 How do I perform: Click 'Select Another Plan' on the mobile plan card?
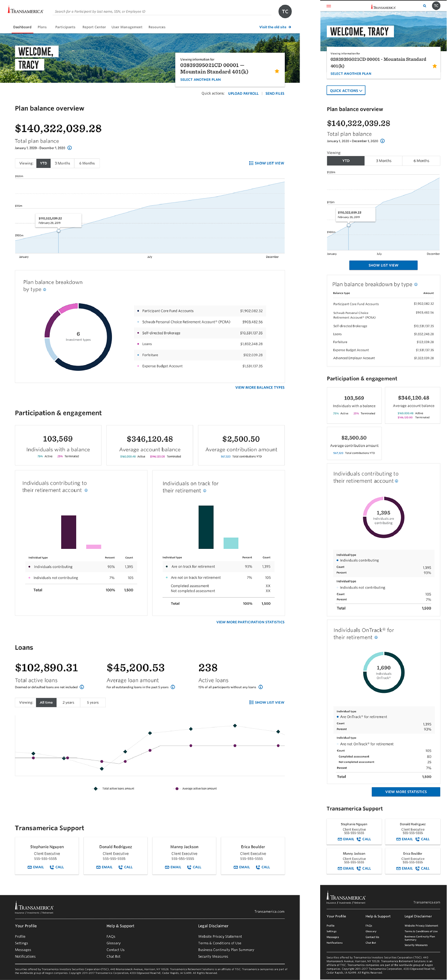click(351, 74)
